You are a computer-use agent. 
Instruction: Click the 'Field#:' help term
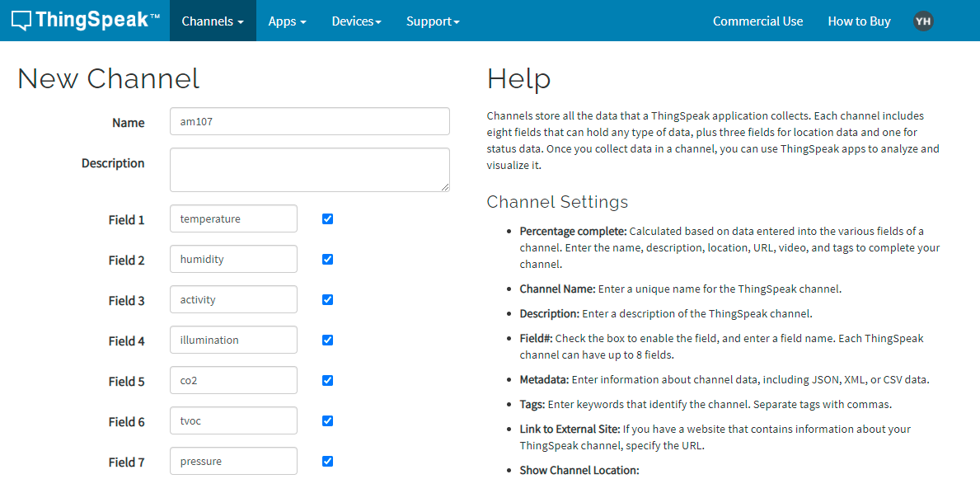(x=536, y=338)
